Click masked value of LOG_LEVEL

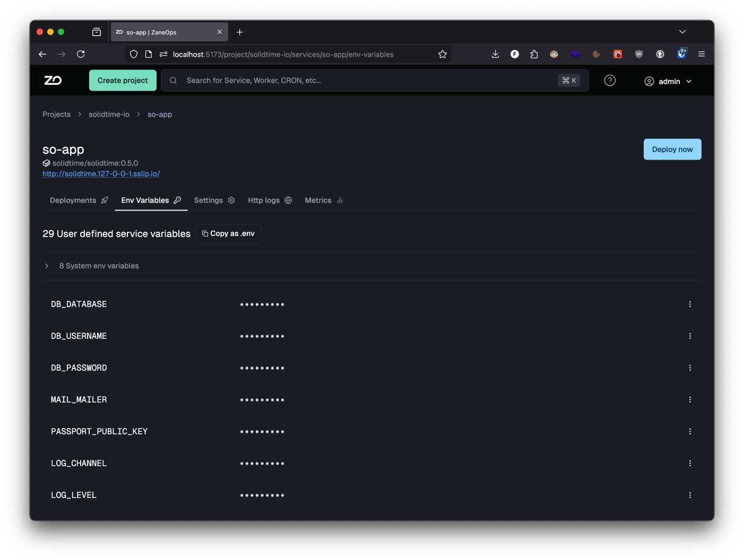click(x=262, y=496)
